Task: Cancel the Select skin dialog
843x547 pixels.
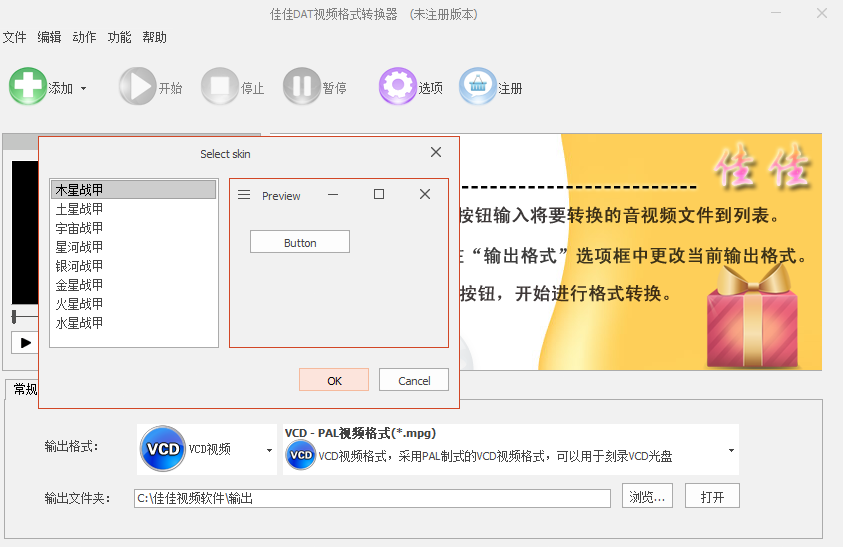Action: point(414,380)
